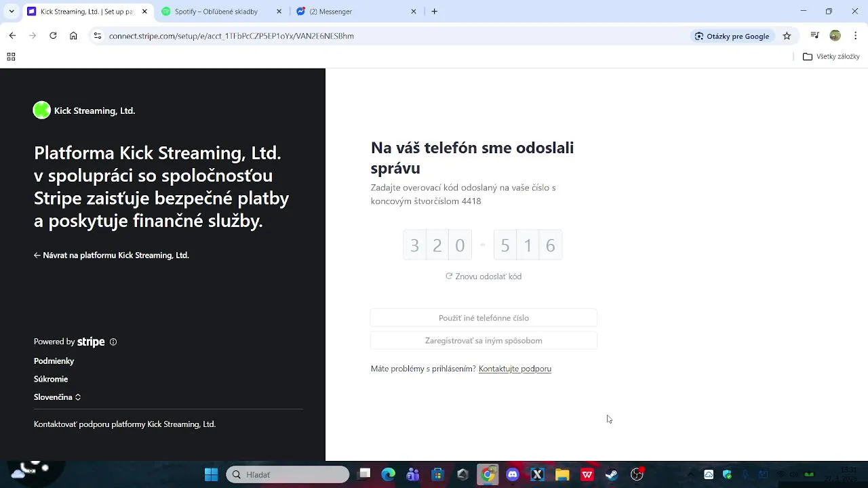The height and width of the screenshot is (488, 868).
Task: Click the third code digit box showing 0
Action: pos(460,245)
